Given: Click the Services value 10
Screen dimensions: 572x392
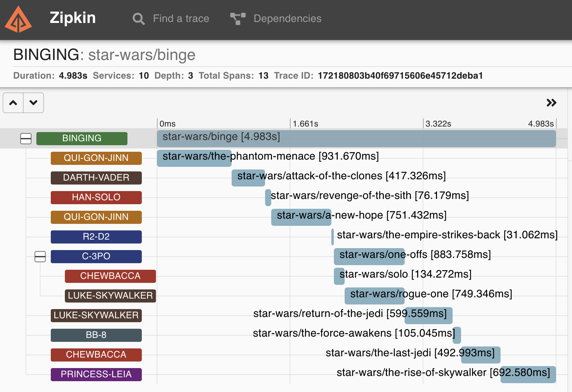Looking at the screenshot, I should [x=144, y=76].
